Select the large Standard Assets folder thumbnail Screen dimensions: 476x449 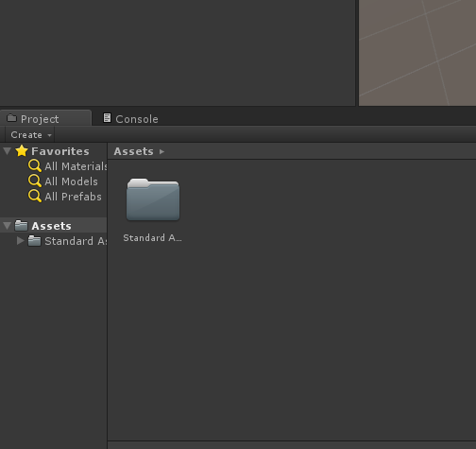point(153,199)
